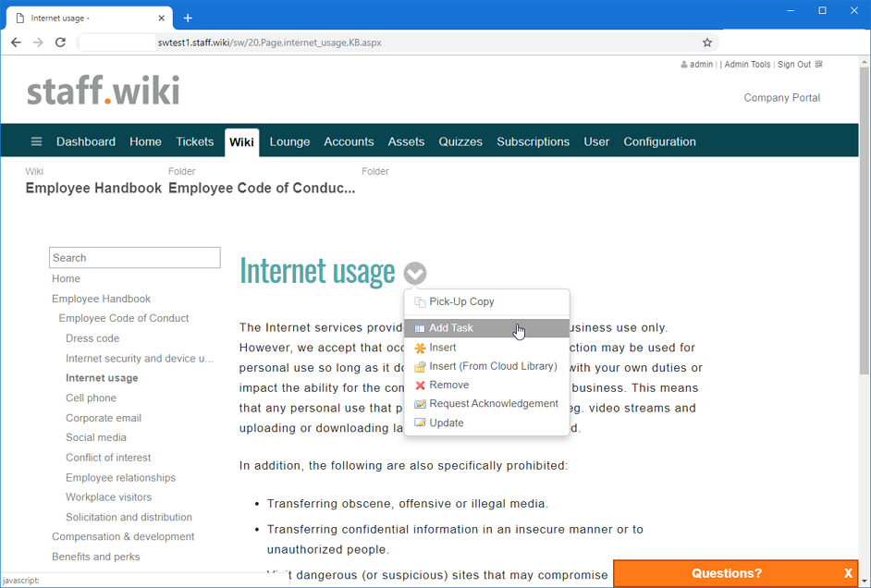Viewport: 871px width, 588px height.
Task: Click the staff.wiki logo
Action: (x=104, y=91)
